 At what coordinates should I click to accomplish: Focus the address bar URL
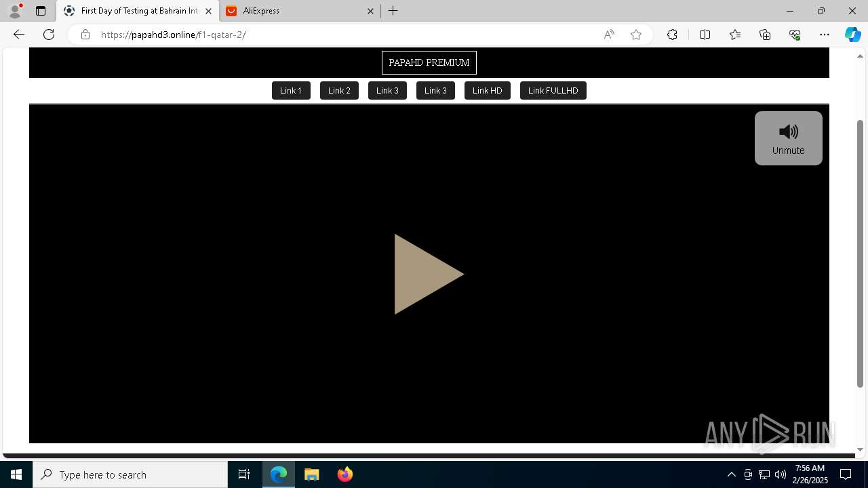[346, 35]
